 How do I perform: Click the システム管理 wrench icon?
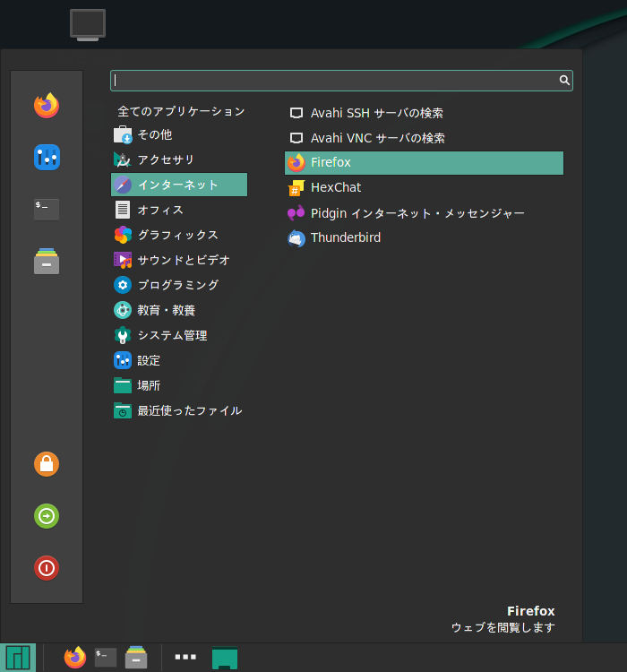click(x=123, y=335)
